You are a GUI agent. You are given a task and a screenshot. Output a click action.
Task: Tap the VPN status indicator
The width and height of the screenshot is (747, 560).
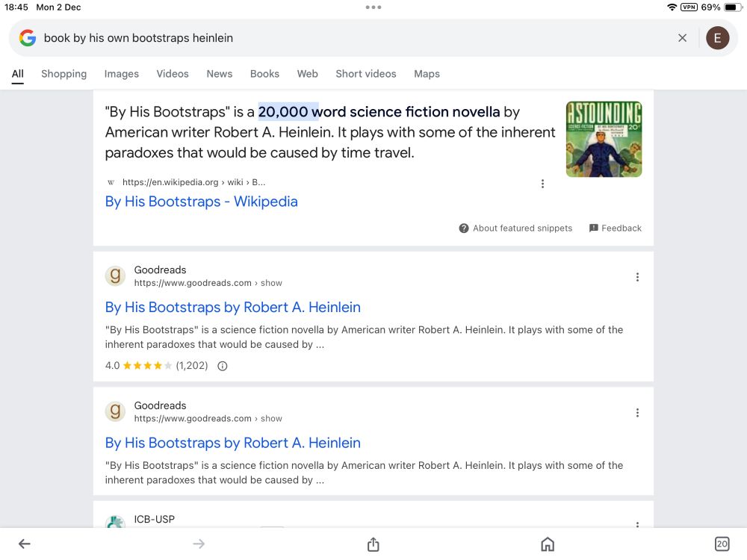[x=689, y=7]
